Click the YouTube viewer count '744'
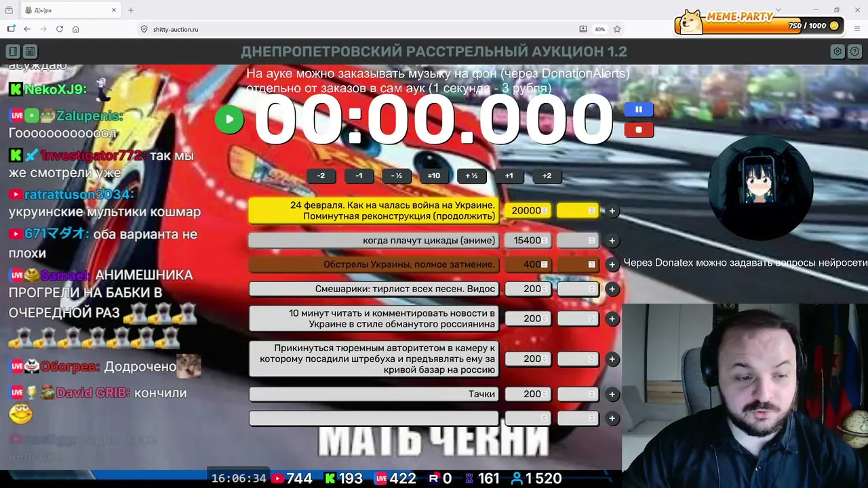This screenshot has height=488, width=868. (x=299, y=479)
